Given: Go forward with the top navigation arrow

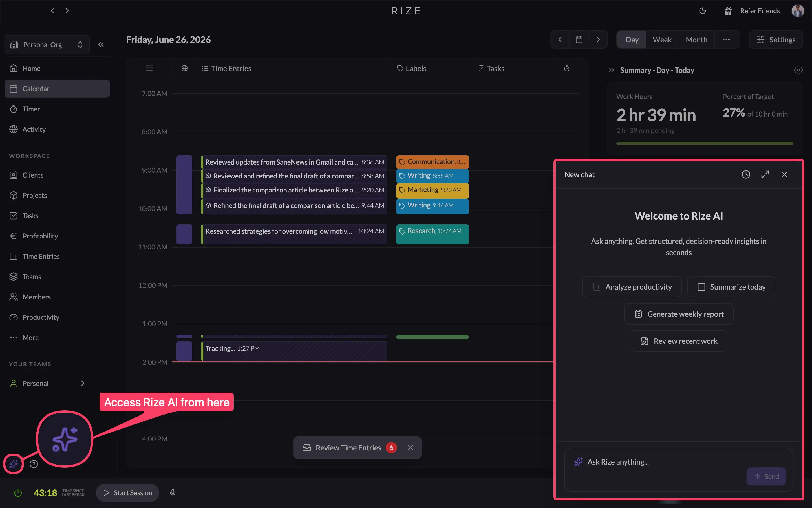Looking at the screenshot, I should coord(67,11).
